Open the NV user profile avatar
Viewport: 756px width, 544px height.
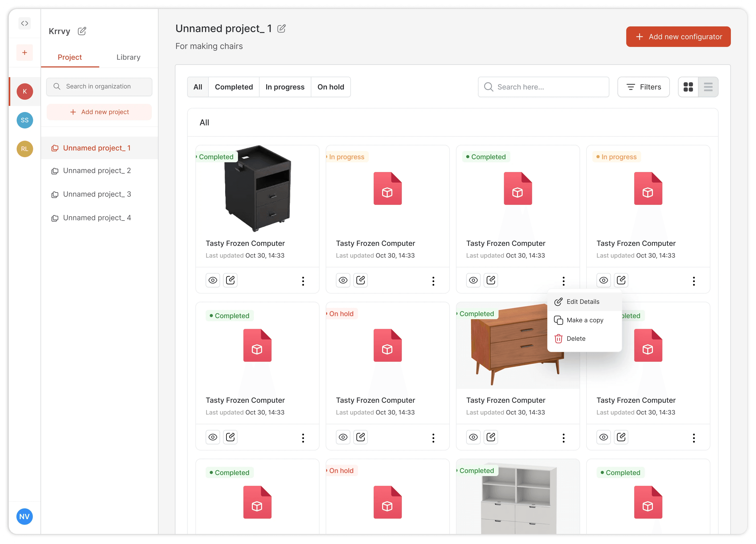24,516
